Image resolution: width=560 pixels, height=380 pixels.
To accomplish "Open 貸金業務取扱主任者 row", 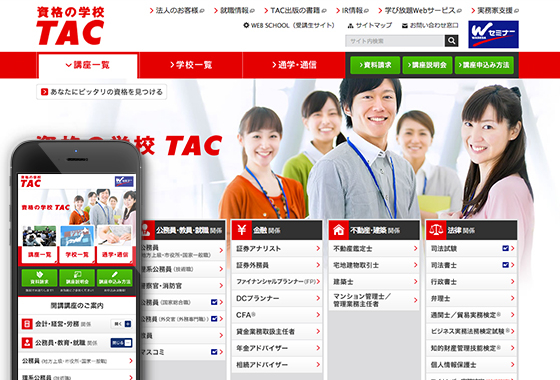I will (277, 331).
